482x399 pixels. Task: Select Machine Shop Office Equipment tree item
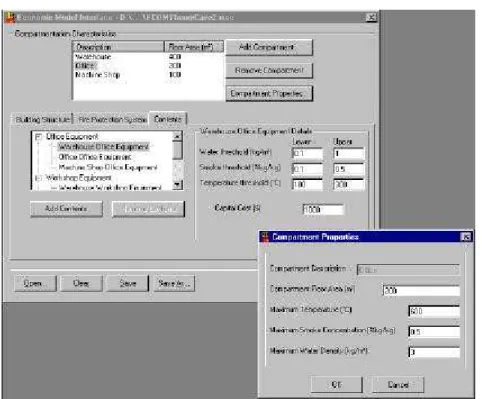[x=108, y=167]
